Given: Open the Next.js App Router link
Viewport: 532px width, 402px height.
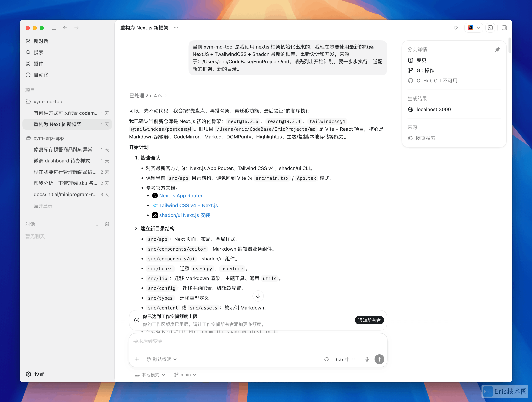Looking at the screenshot, I should (x=181, y=196).
